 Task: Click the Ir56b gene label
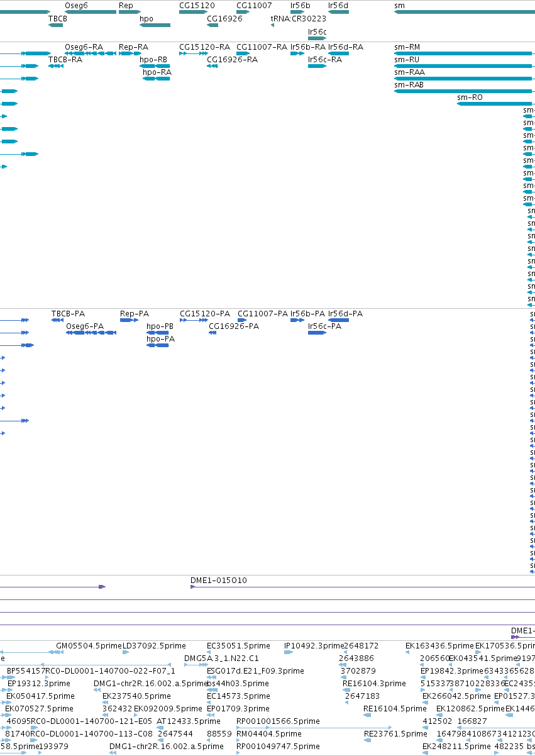[301, 5]
